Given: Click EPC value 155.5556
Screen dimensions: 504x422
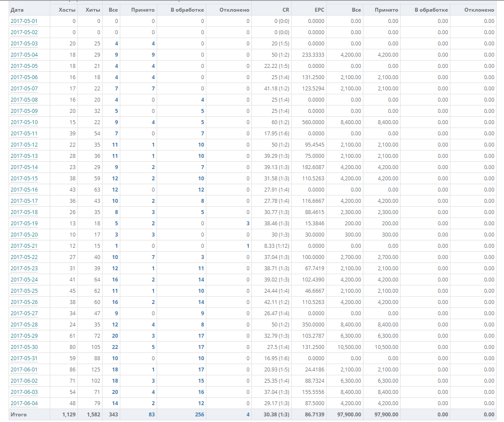Looking at the screenshot, I should coord(313,392).
